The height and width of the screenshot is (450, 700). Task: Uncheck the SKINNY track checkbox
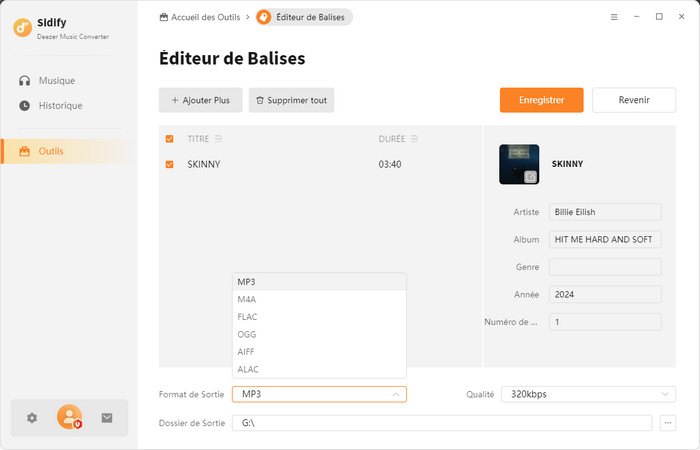tap(169, 164)
